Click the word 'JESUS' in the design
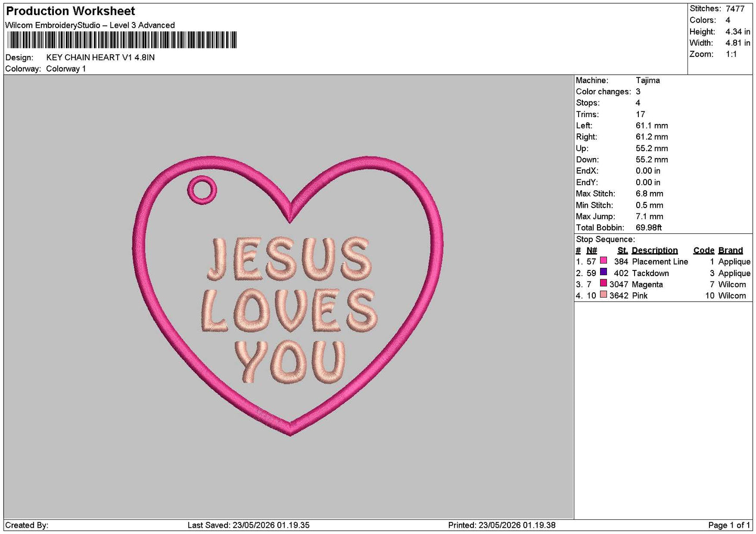This screenshot has width=756, height=534. point(288,258)
